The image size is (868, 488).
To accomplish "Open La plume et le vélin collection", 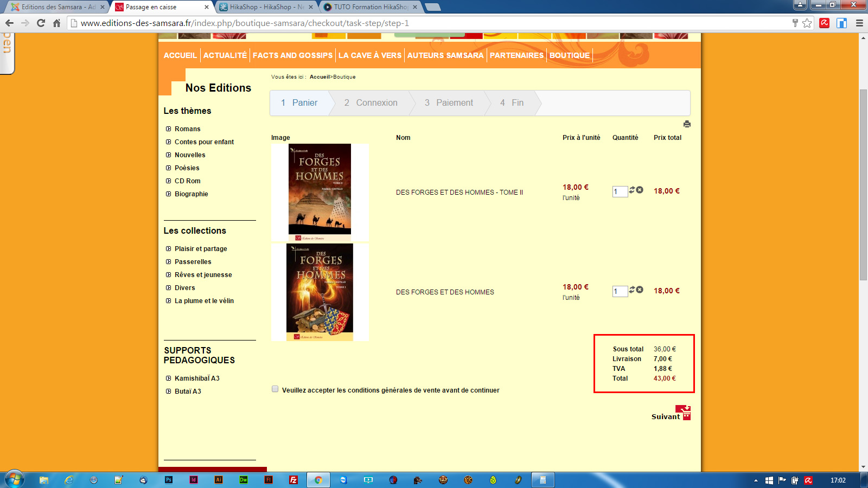I will (204, 301).
